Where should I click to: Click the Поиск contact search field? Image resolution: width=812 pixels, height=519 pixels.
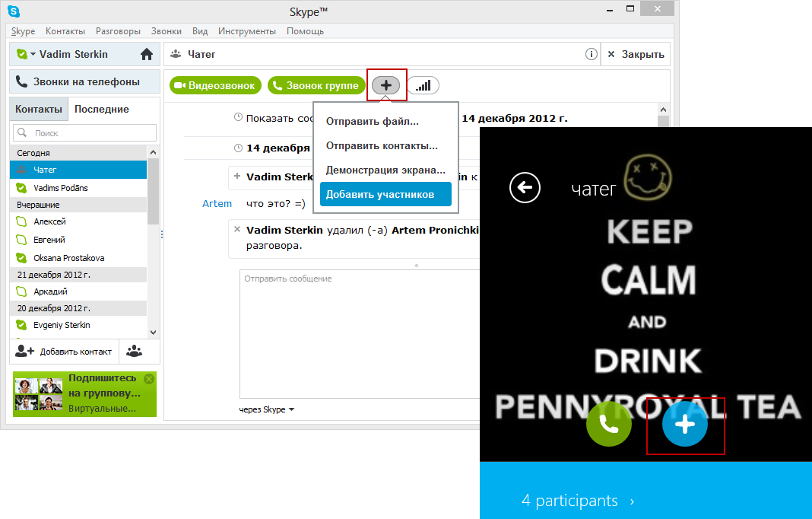85,132
